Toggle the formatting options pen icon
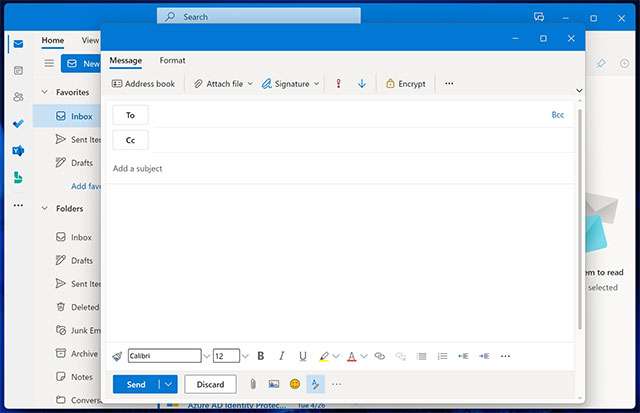This screenshot has width=640, height=413. [x=316, y=384]
